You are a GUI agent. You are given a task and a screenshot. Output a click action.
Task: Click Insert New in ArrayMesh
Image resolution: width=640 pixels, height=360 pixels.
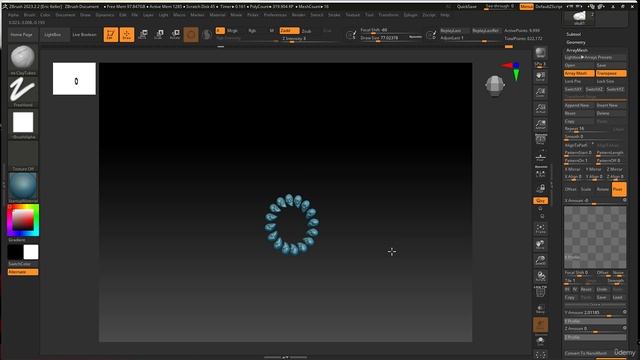(x=611, y=105)
